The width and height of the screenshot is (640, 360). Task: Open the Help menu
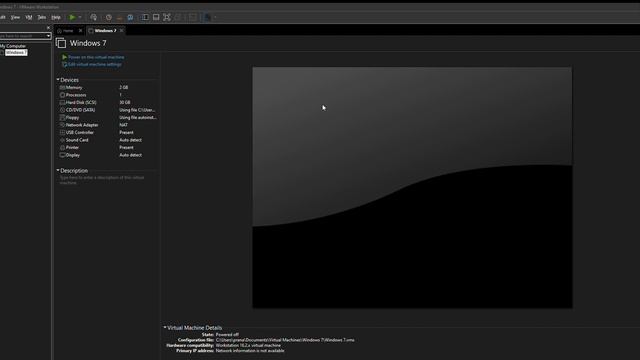pyautogui.click(x=56, y=17)
